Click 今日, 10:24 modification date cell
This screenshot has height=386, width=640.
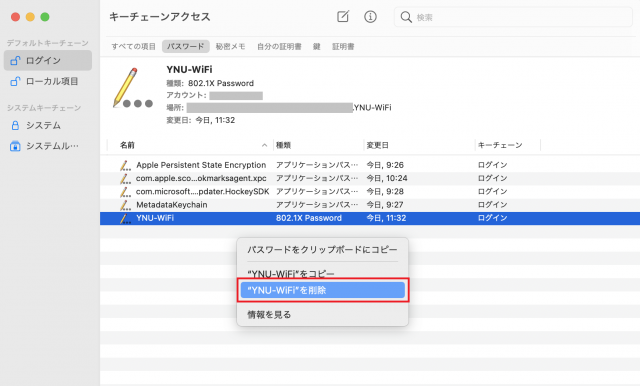point(387,178)
